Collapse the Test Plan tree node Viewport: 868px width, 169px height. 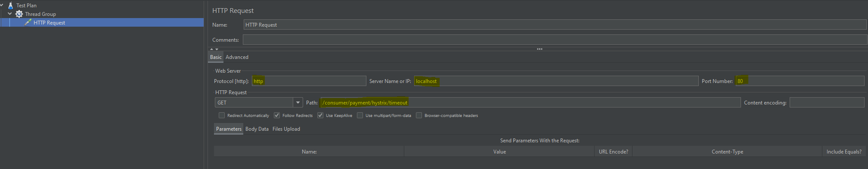[2, 5]
